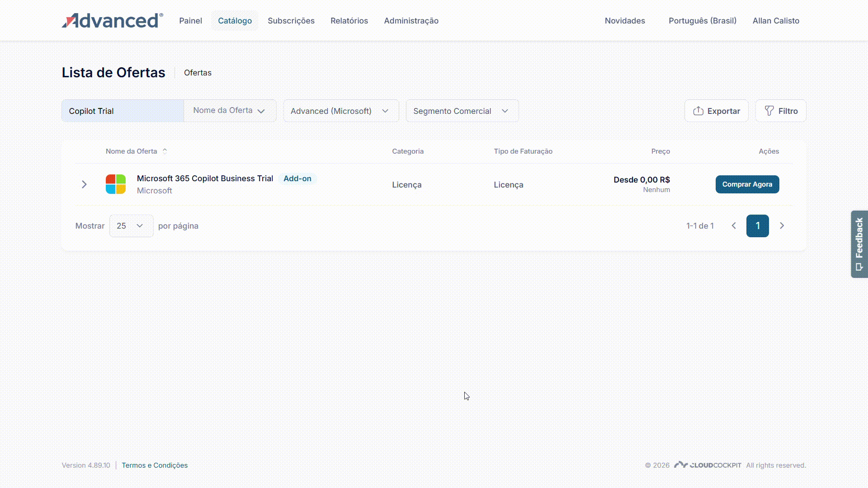Click the Filtro button
The width and height of the screenshot is (868, 488).
click(x=781, y=111)
